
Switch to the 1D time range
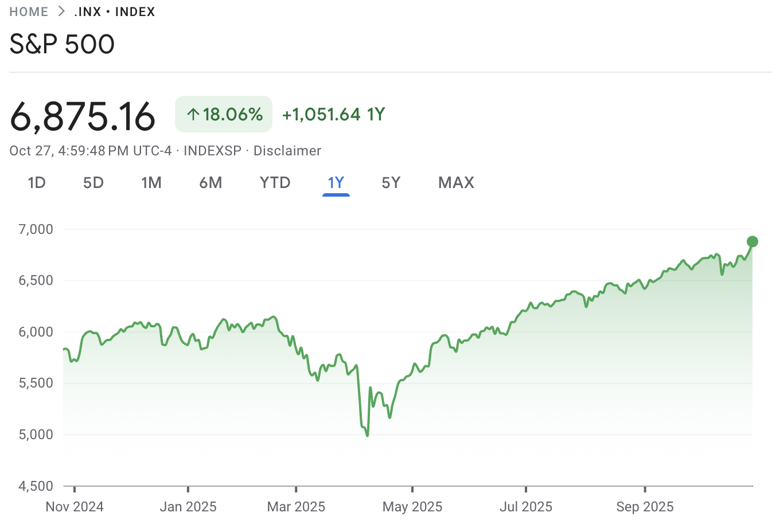pos(37,182)
